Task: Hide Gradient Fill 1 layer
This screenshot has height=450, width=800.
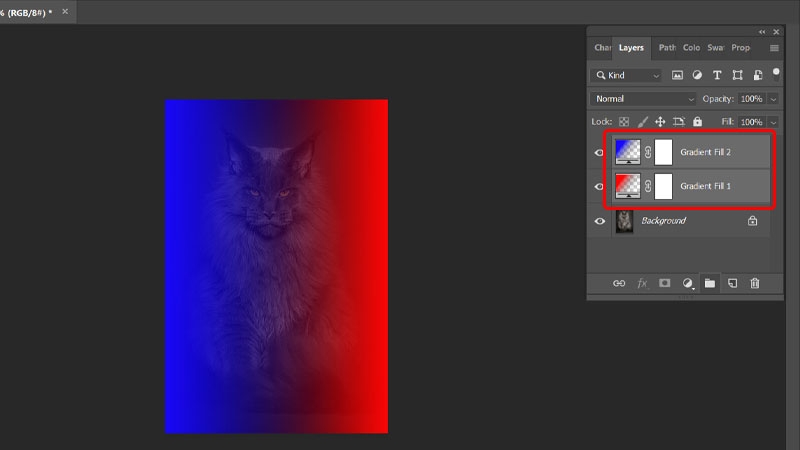Action: point(599,187)
